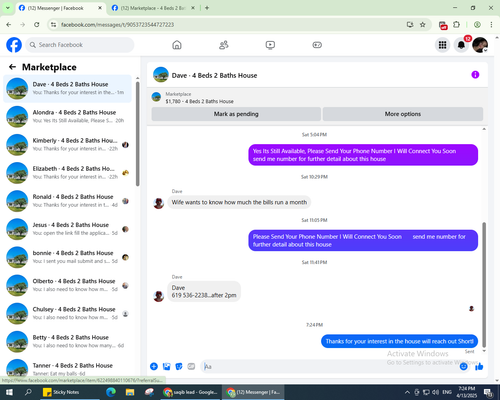Open the Gaming icon in top navigation
The image size is (500, 400).
tap(317, 45)
